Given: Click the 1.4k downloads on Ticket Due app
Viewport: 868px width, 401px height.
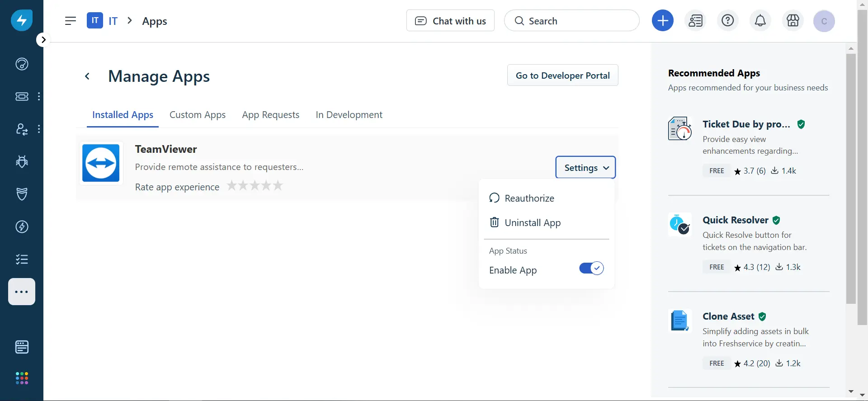Looking at the screenshot, I should tap(784, 171).
